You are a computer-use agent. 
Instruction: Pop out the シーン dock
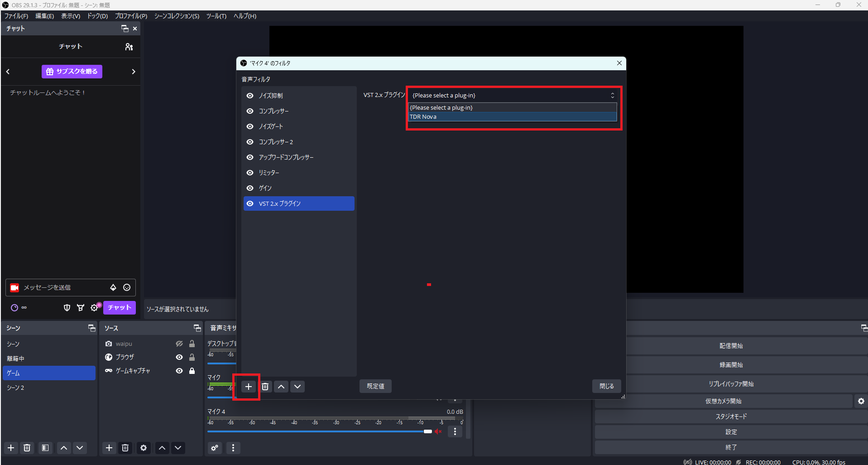[x=91, y=328]
